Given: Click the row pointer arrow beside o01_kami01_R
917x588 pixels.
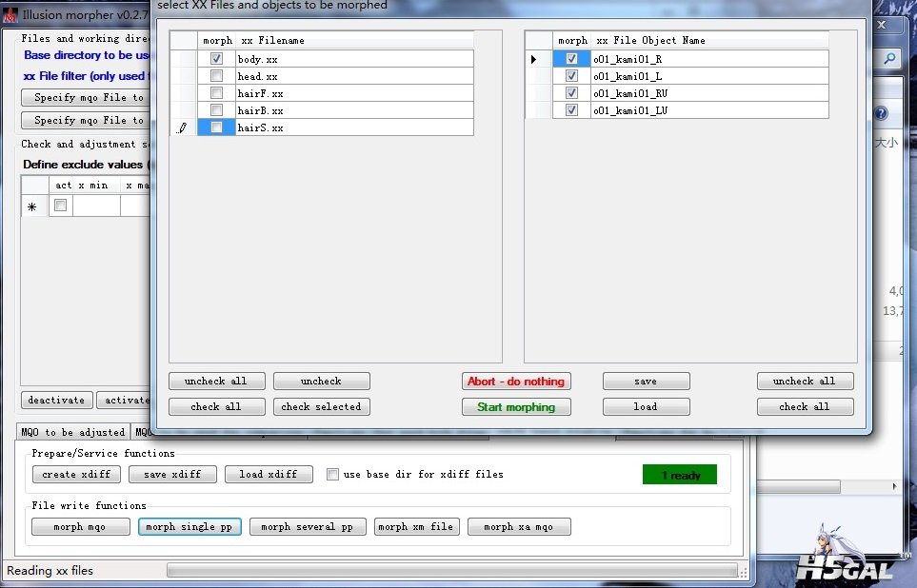Looking at the screenshot, I should tap(533, 59).
